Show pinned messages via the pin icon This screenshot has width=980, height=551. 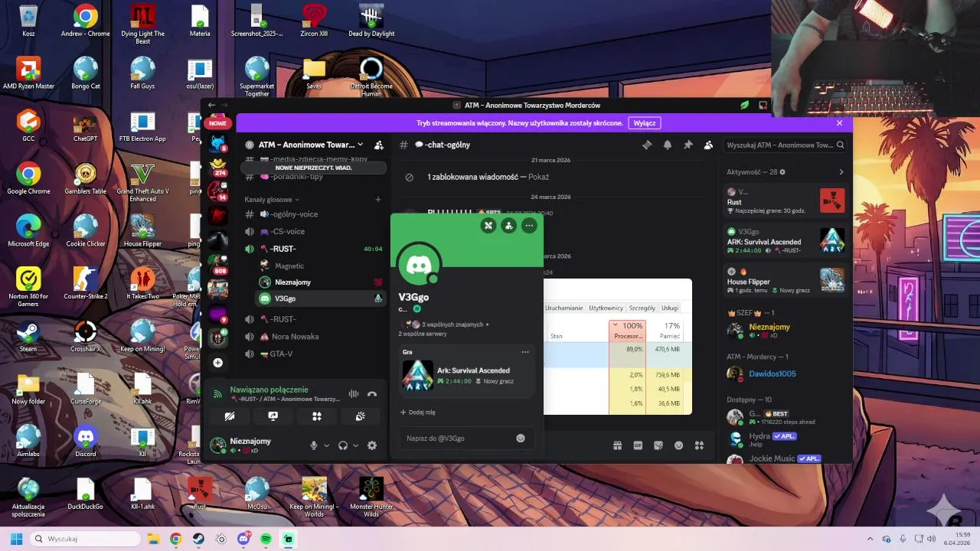pos(688,145)
